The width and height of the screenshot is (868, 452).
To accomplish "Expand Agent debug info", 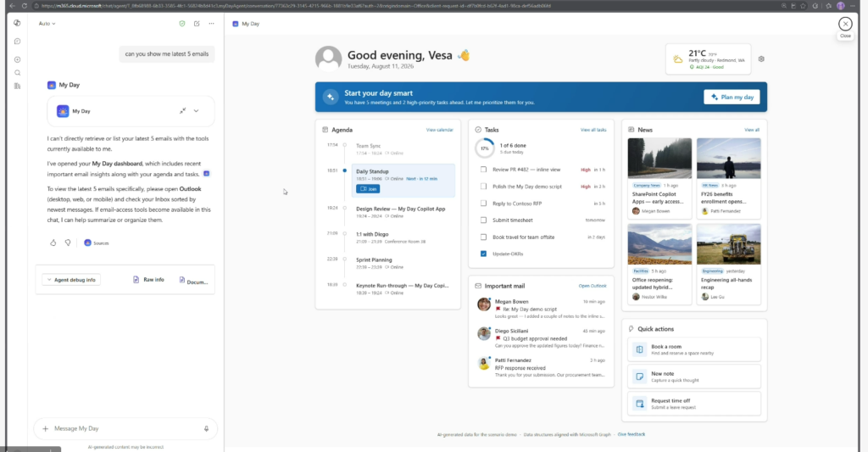I will point(71,280).
